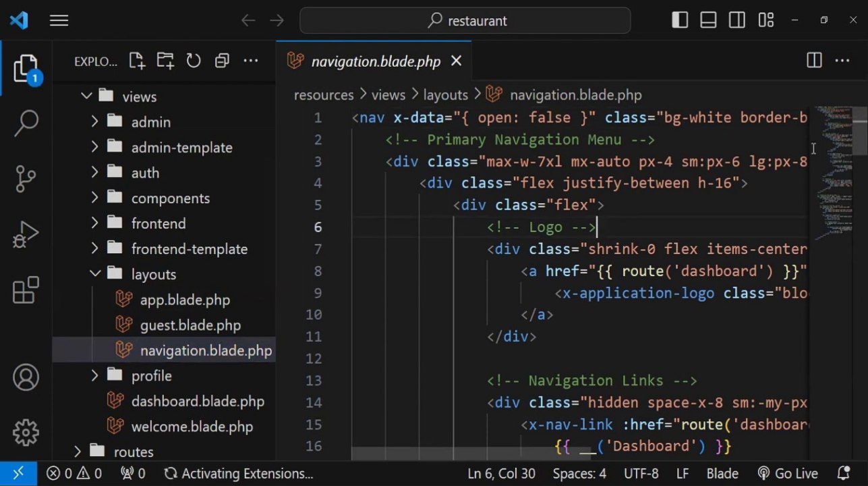Viewport: 868px width, 486px height.
Task: Go forward using the right arrow
Action: pyautogui.click(x=277, y=21)
